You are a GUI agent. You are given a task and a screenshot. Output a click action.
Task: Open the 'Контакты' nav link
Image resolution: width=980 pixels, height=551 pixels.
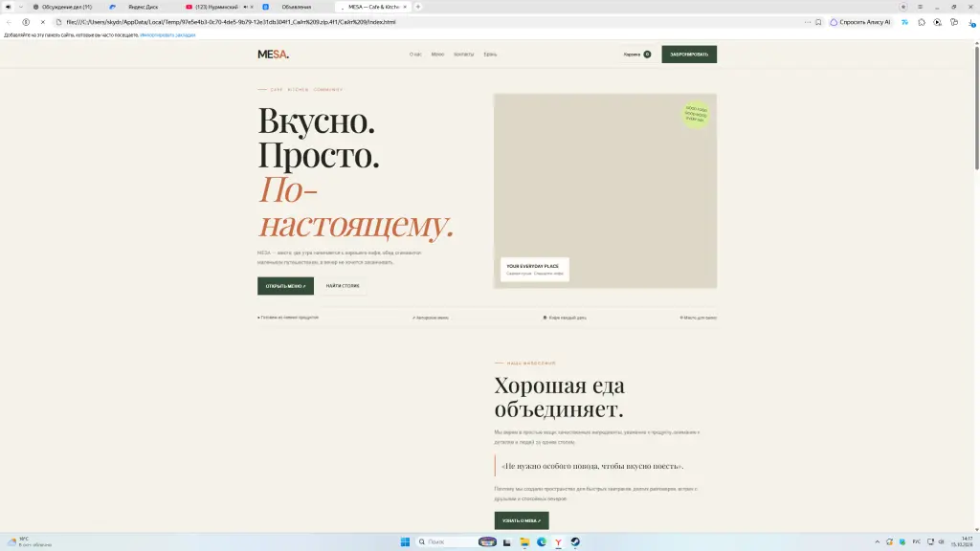tap(464, 55)
